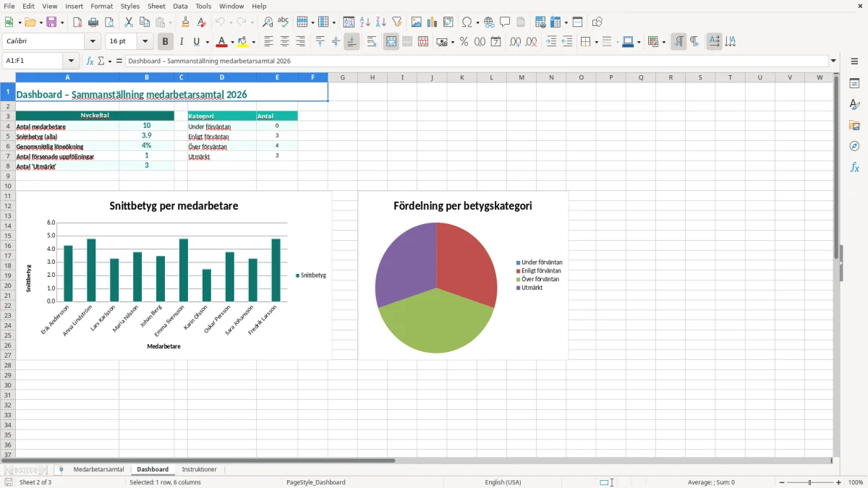Expand the formula bar arrow
The image size is (868, 488).
(834, 61)
